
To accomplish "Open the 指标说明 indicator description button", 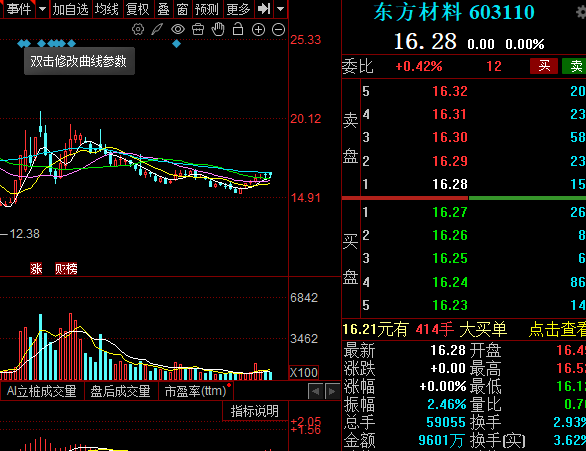I will pos(255,411).
